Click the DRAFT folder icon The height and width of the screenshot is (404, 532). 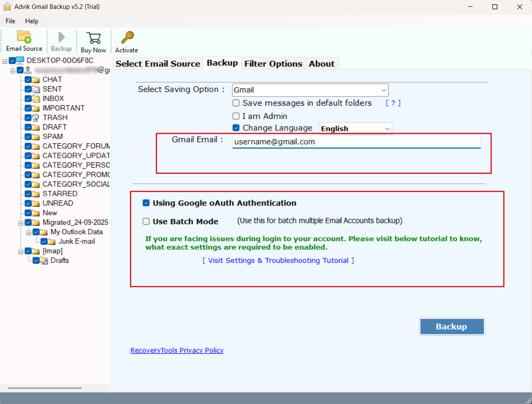[36, 127]
